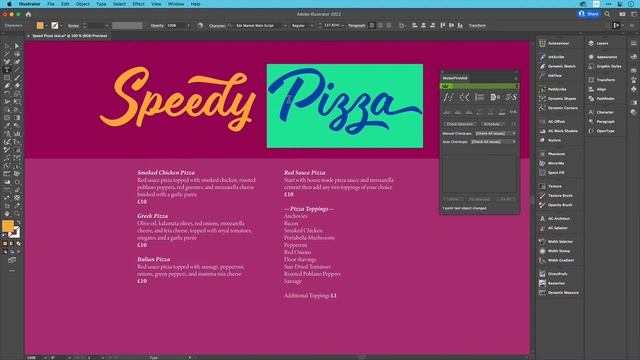This screenshot has height=360, width=640.
Task: Open the font style Regular dropdown
Action: click(x=312, y=26)
